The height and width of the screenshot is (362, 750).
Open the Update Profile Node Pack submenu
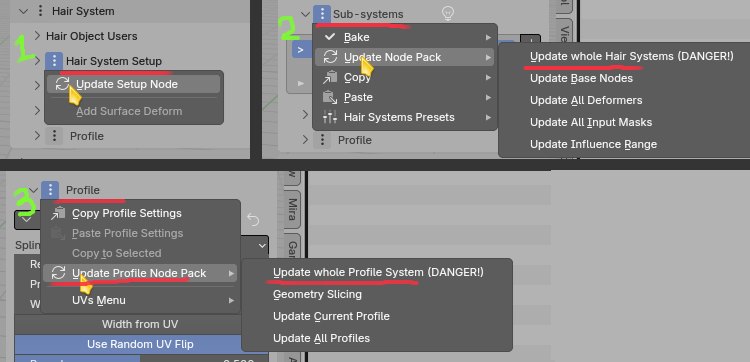(140, 273)
